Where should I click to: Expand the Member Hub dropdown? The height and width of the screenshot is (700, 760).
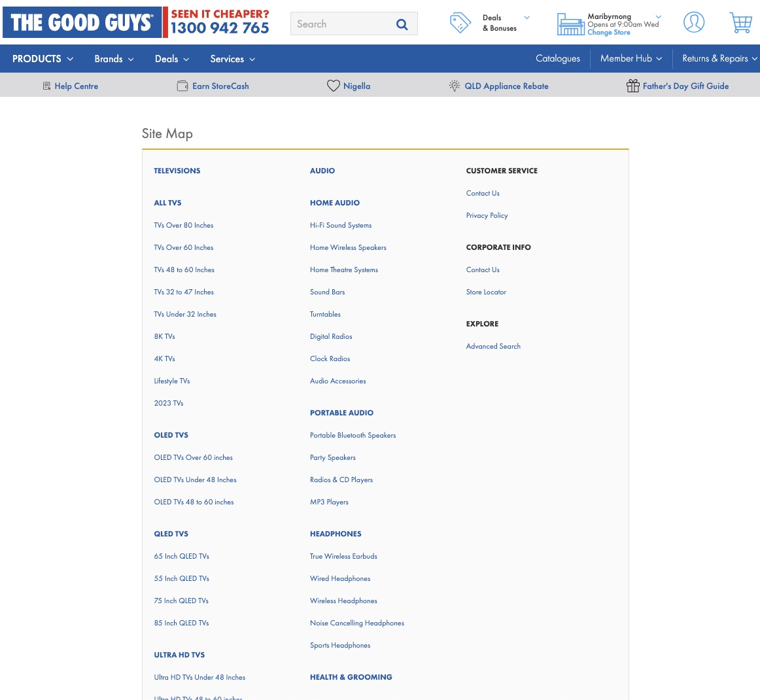630,58
